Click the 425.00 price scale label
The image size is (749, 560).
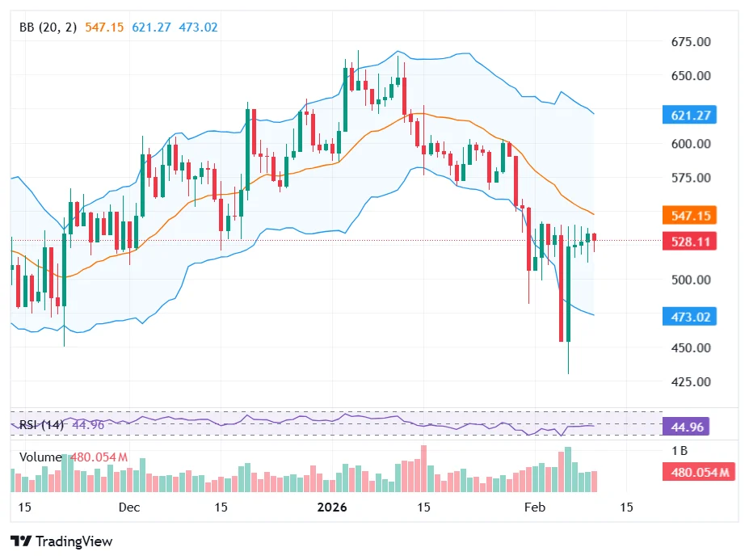(691, 381)
